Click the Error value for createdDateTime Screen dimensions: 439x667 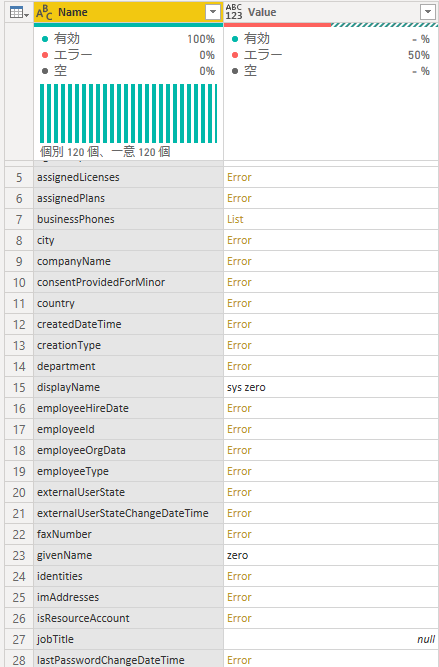click(x=239, y=325)
